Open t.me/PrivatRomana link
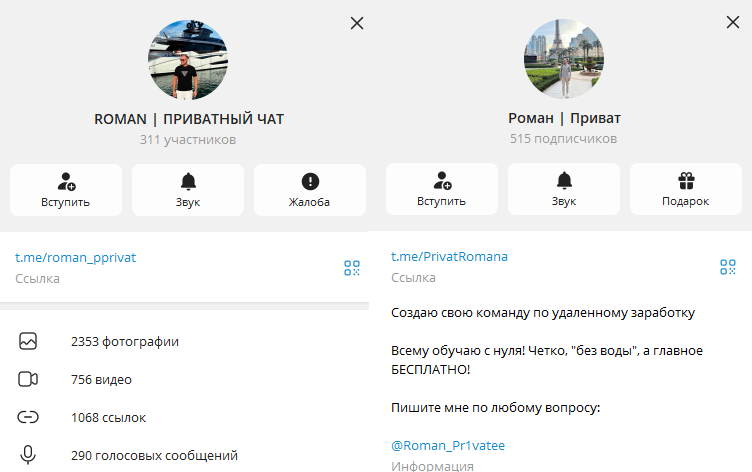The height and width of the screenshot is (472, 752). [449, 257]
